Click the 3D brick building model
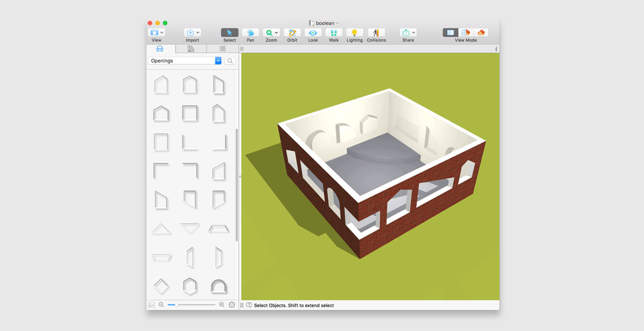 click(382, 173)
